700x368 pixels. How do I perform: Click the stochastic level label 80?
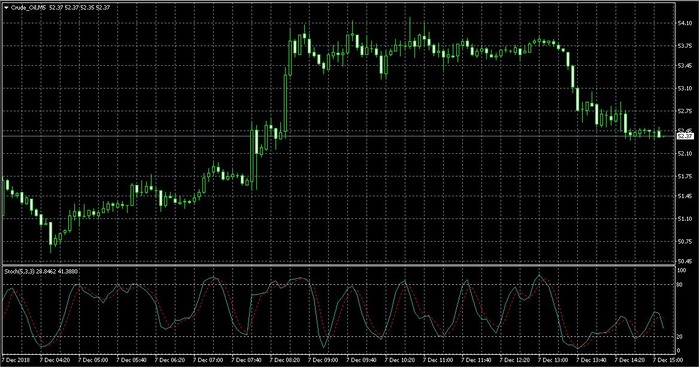point(680,284)
